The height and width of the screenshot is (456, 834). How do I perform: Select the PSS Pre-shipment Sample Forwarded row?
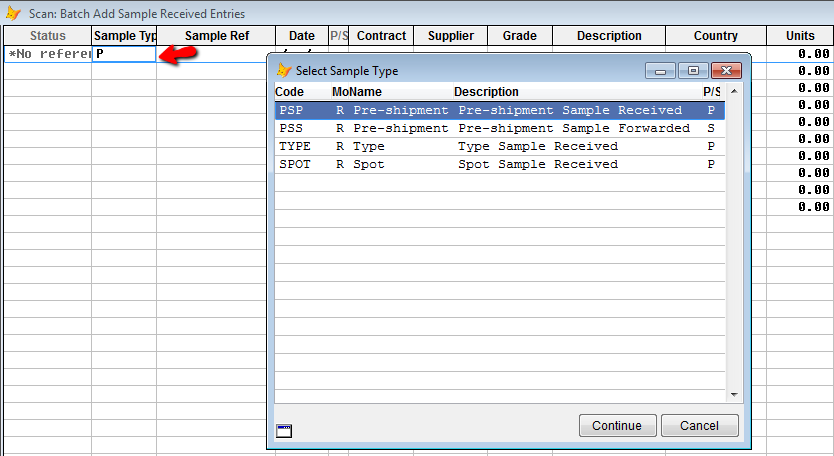499,128
